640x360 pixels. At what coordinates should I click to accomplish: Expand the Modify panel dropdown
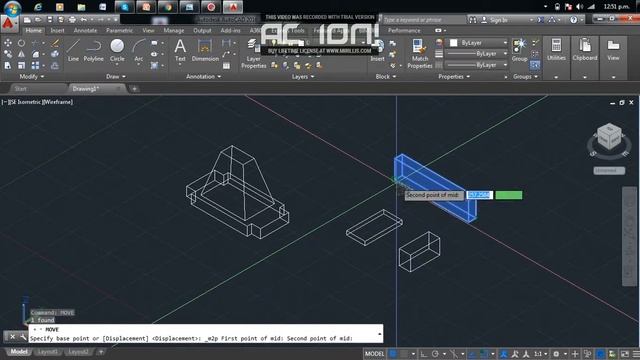tap(32, 76)
